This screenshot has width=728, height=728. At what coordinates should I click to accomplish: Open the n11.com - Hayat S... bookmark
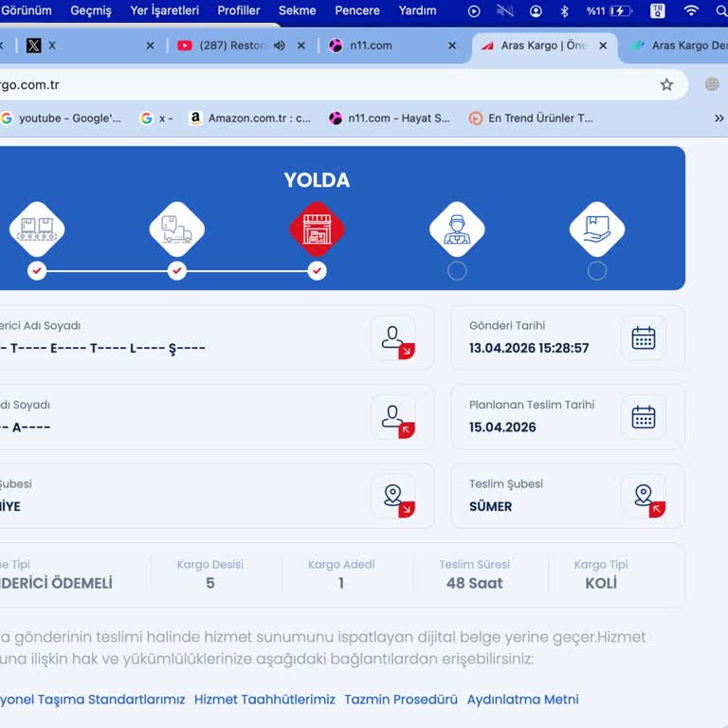click(390, 118)
